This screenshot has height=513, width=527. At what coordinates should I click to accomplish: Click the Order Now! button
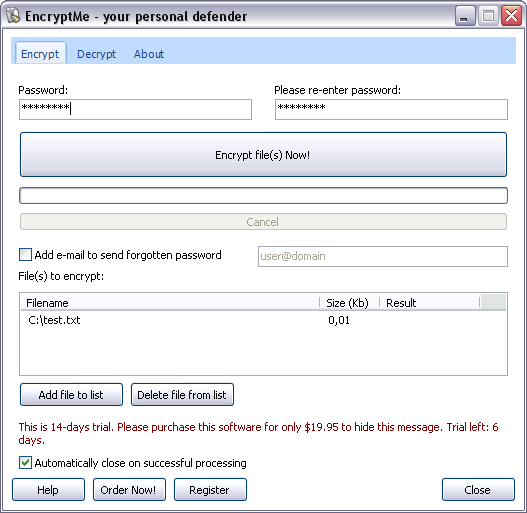(129, 490)
